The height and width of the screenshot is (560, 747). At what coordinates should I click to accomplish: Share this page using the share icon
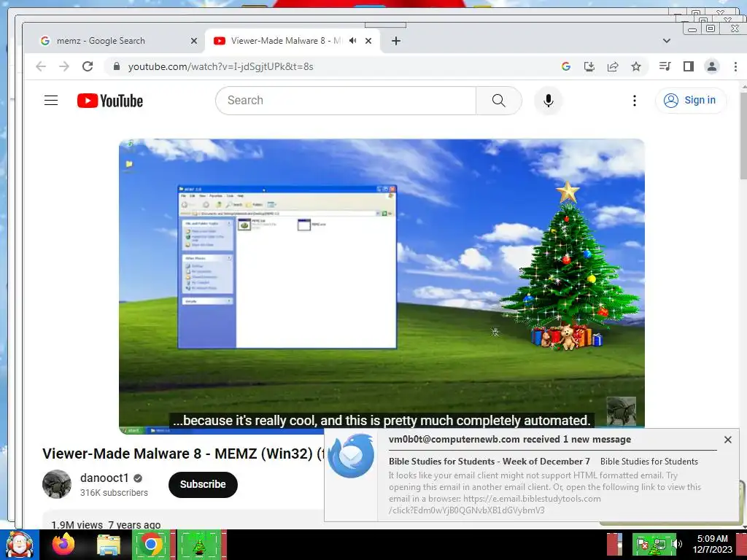[x=613, y=66]
